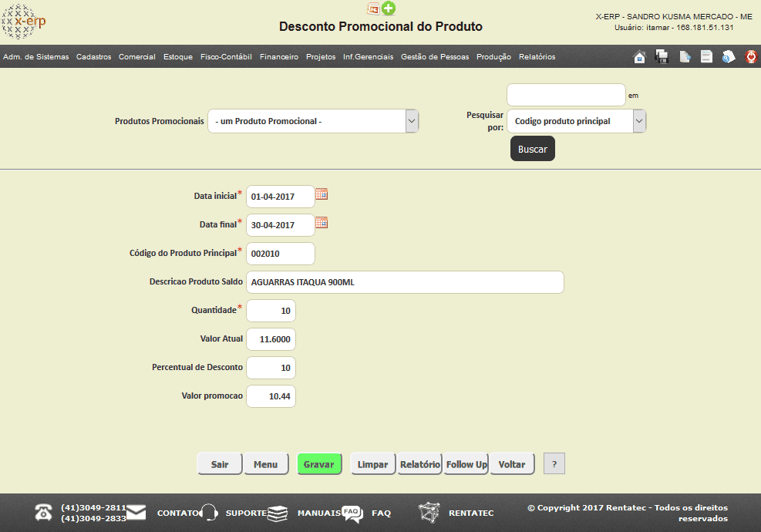Open Fisco-Contábil menu
Screen dimensions: 761x532
[226, 57]
